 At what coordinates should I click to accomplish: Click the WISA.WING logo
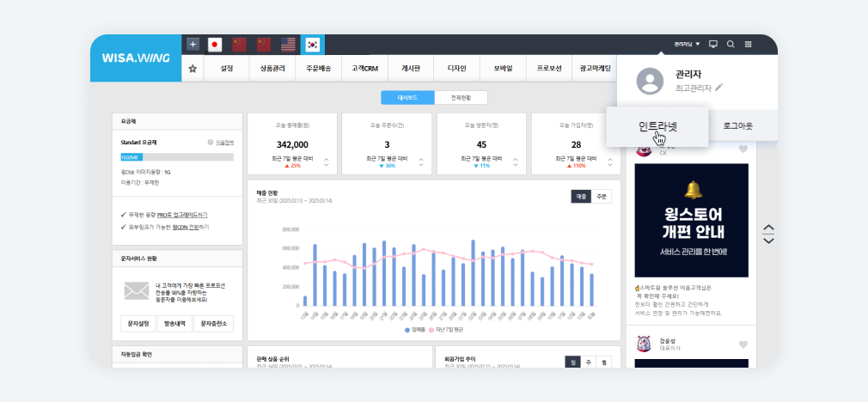136,58
